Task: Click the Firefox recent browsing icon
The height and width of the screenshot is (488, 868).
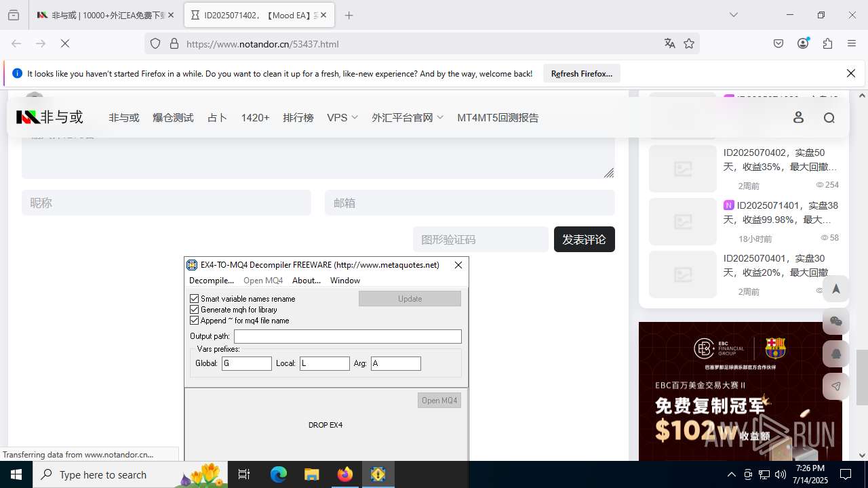Action: (x=14, y=15)
